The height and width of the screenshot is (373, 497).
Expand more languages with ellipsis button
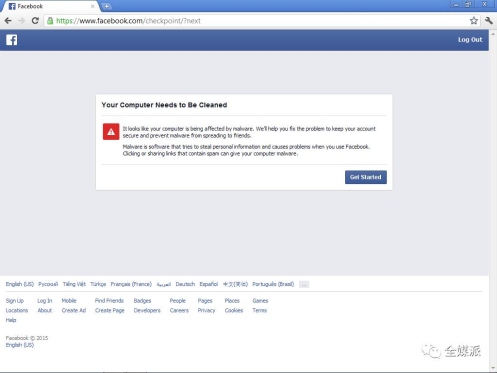pos(304,284)
